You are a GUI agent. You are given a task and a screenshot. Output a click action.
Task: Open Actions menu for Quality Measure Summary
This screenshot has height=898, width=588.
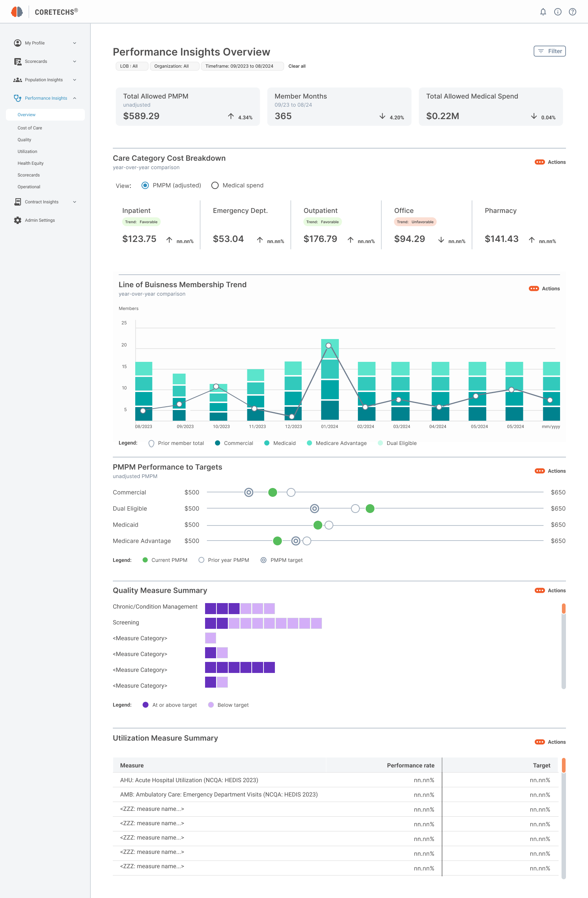(550, 590)
